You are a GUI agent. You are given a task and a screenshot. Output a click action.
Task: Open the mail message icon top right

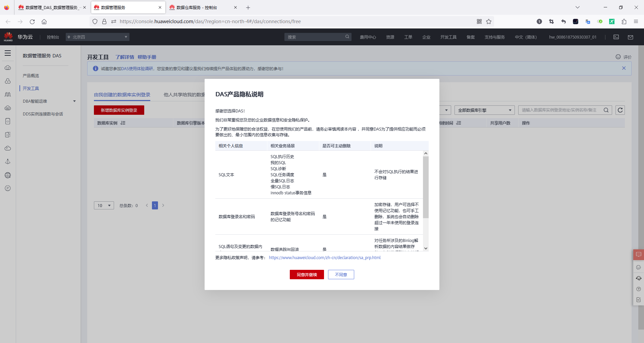click(x=630, y=37)
